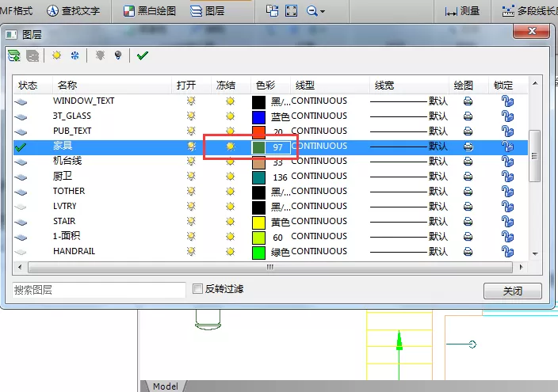Click 默认 lineweight of TOTHER layer
Image resolution: width=558 pixels, height=392 pixels.
(438, 192)
